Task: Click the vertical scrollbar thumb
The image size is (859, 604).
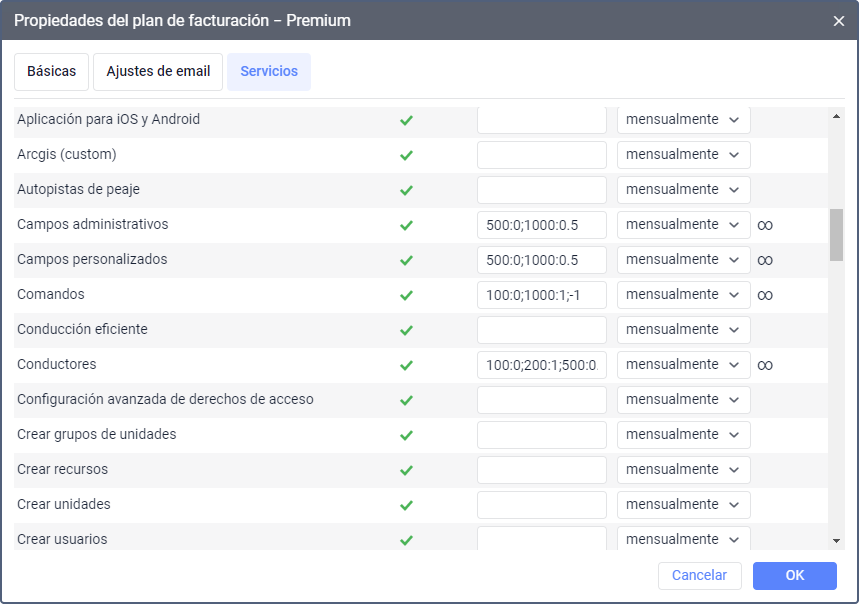Action: [x=836, y=235]
